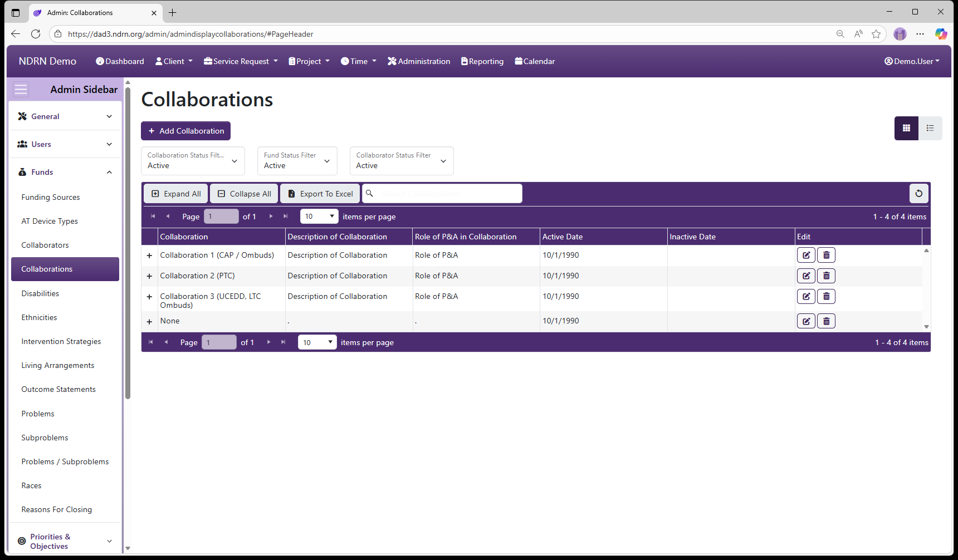The height and width of the screenshot is (560, 958).
Task: Switch to list view
Action: pos(930,128)
